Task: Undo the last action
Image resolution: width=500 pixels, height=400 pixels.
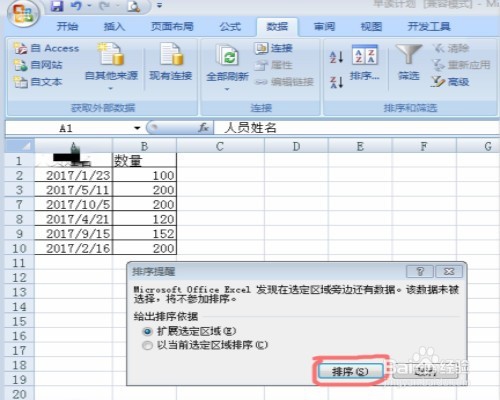Action: (x=76, y=6)
